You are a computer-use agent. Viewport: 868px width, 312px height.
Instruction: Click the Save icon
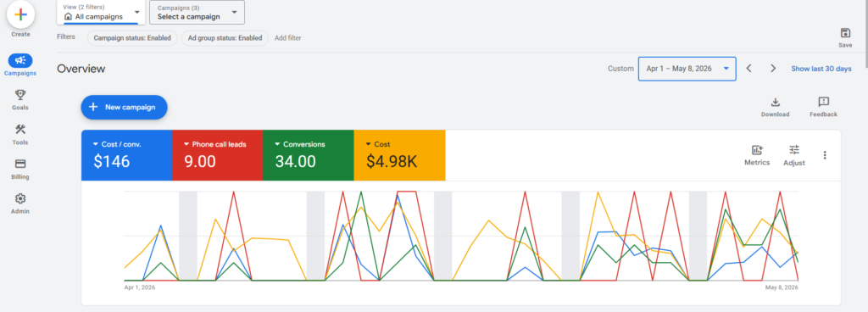(845, 33)
